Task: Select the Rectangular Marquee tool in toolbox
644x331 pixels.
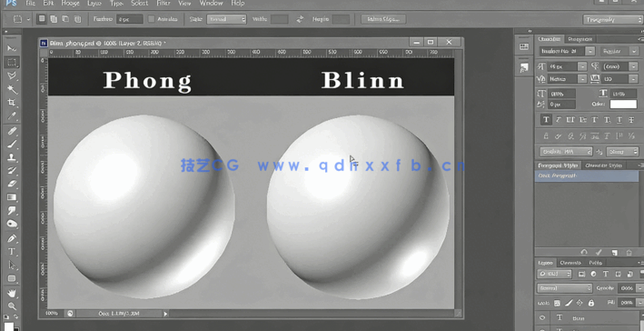Action: tap(12, 63)
